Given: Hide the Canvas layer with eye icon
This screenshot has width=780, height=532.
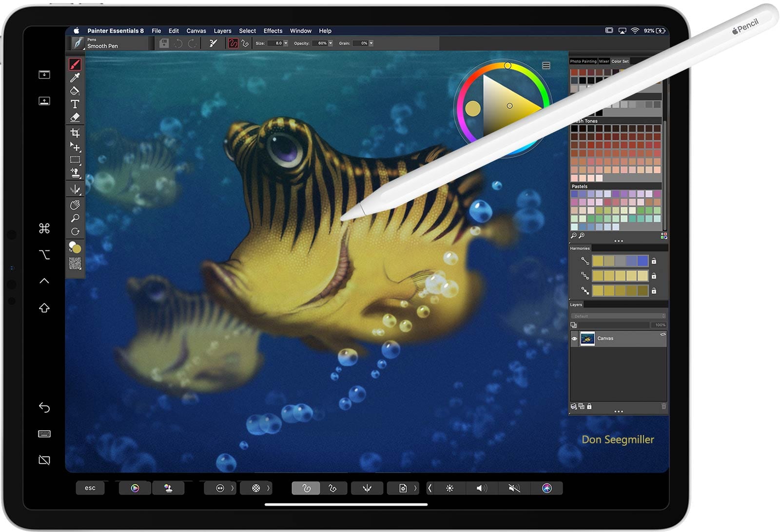Looking at the screenshot, I should [574, 339].
